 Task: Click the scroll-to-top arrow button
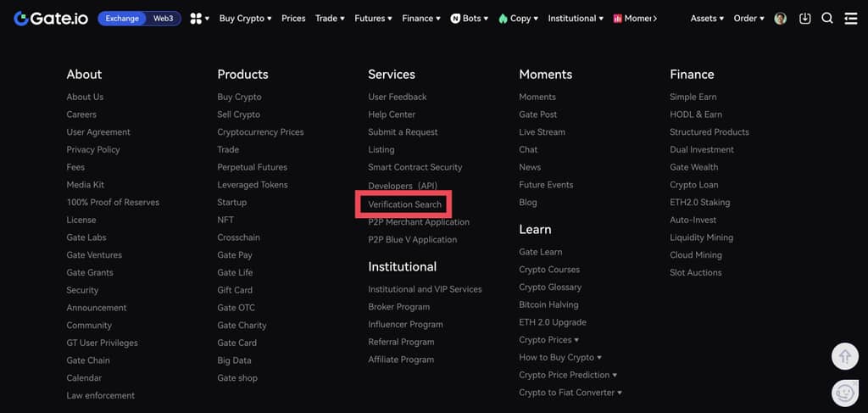[844, 356]
